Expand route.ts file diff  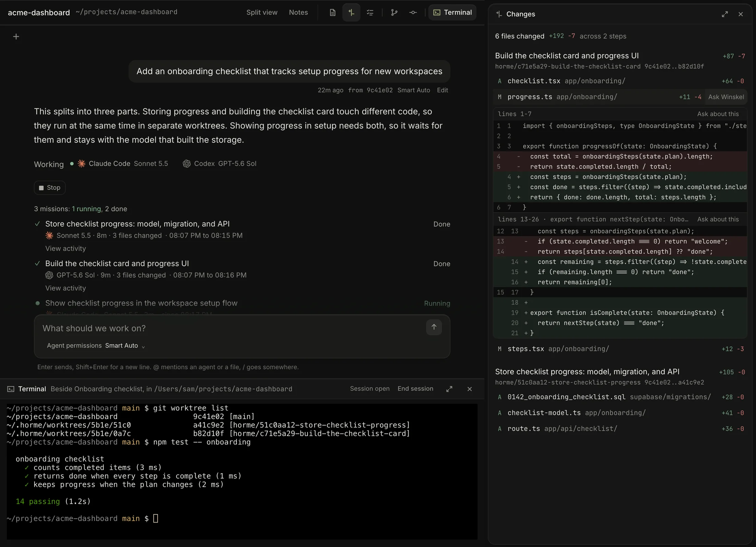pyautogui.click(x=620, y=429)
